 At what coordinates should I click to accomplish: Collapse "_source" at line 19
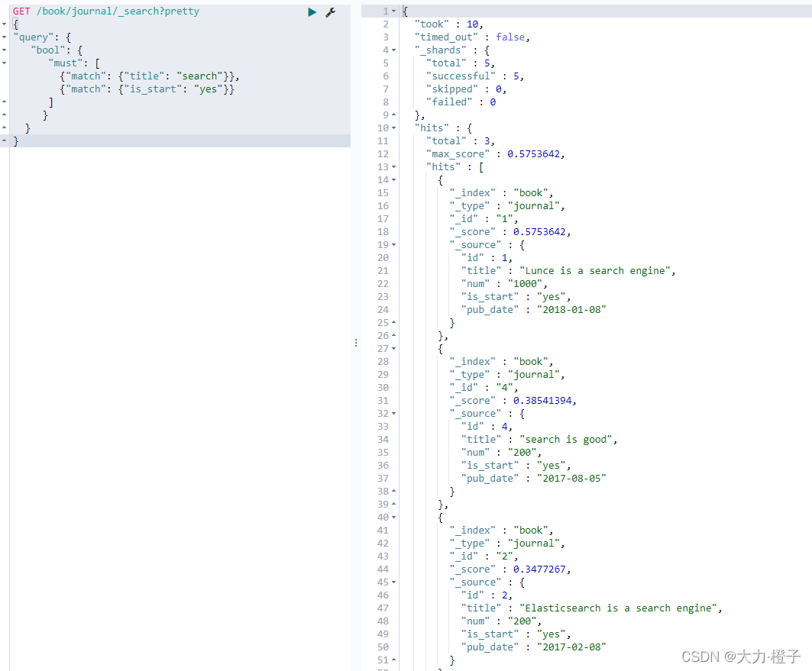(x=394, y=245)
